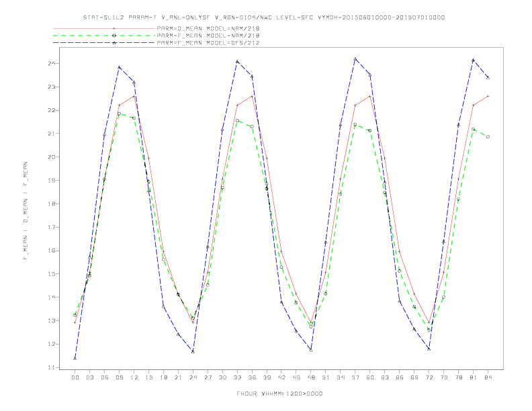Viewport: 532px width, 411px height.
Task: Click y-axis tick label 13
Action: 52,321
